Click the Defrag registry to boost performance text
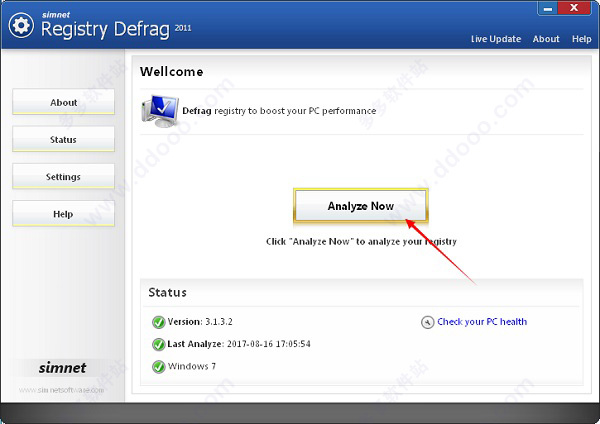This screenshot has width=600, height=424. coord(279,111)
